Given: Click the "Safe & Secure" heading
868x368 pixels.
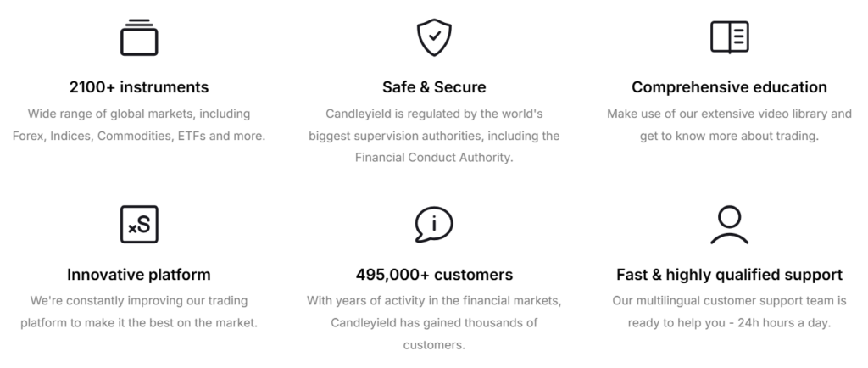Looking at the screenshot, I should 434,87.
